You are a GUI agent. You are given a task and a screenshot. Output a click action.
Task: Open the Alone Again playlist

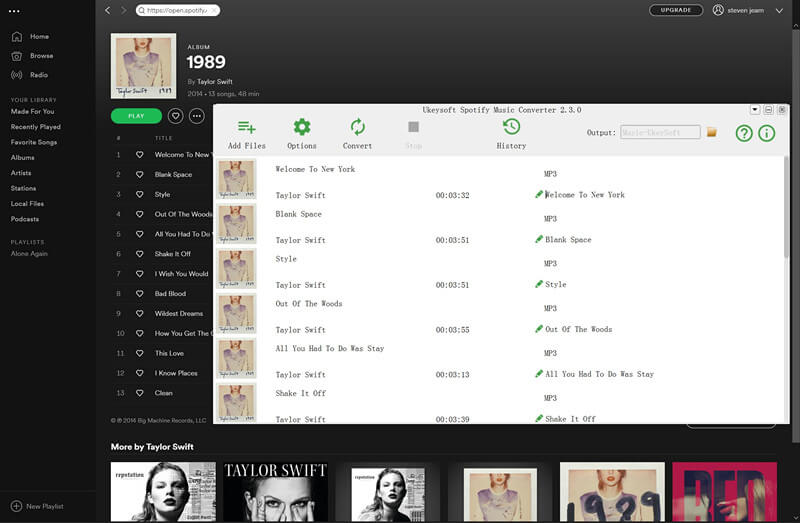pos(29,254)
